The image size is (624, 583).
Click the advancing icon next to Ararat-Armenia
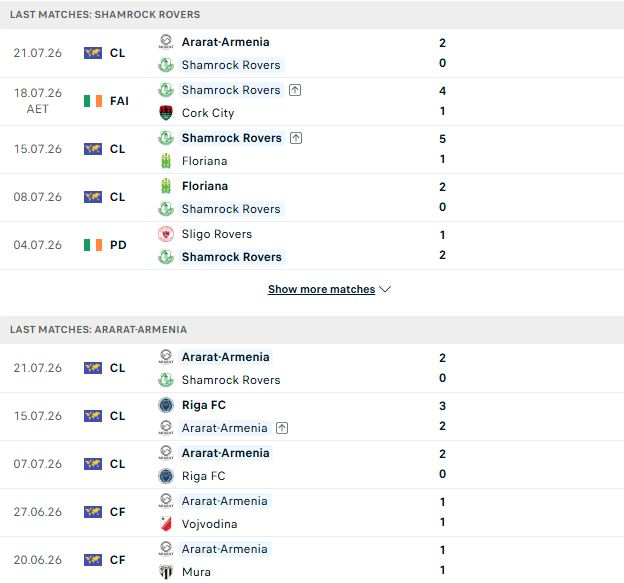(x=282, y=428)
